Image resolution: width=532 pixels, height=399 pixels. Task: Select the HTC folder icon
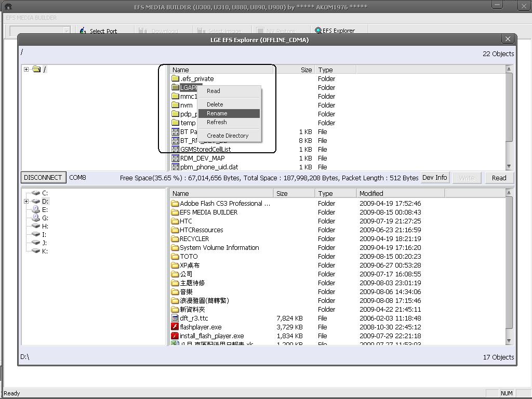tap(175, 221)
